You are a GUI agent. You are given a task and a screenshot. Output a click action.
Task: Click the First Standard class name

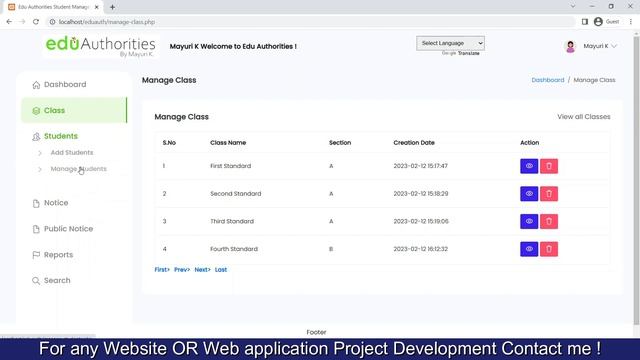(231, 166)
